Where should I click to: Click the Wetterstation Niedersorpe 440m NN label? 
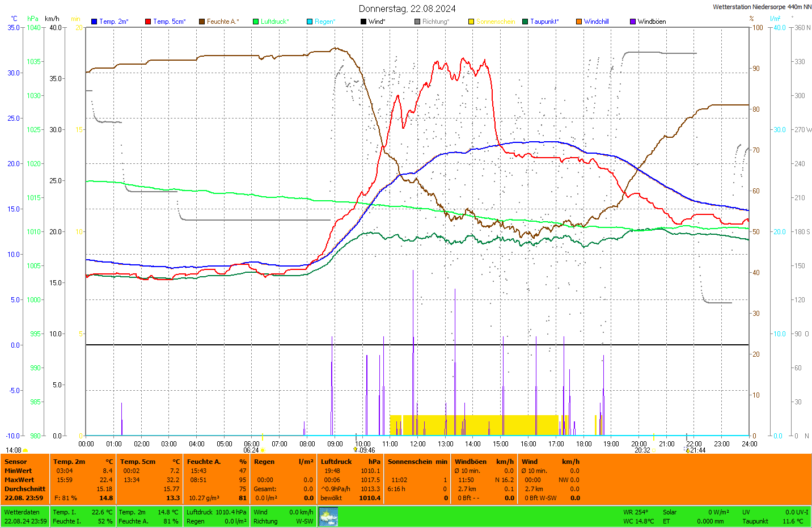tap(762, 7)
